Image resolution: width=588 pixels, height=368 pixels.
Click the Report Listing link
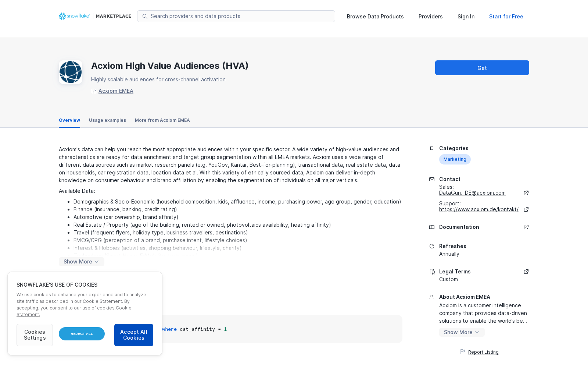click(483, 352)
